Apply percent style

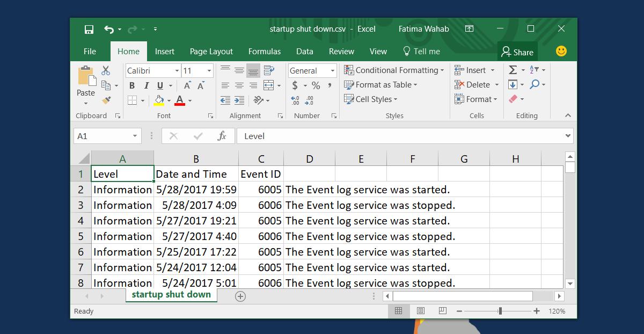[316, 85]
